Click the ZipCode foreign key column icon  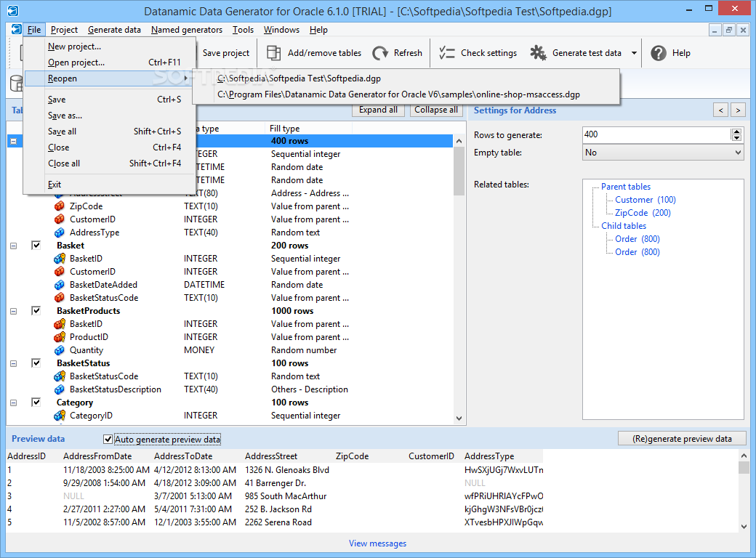coord(60,206)
